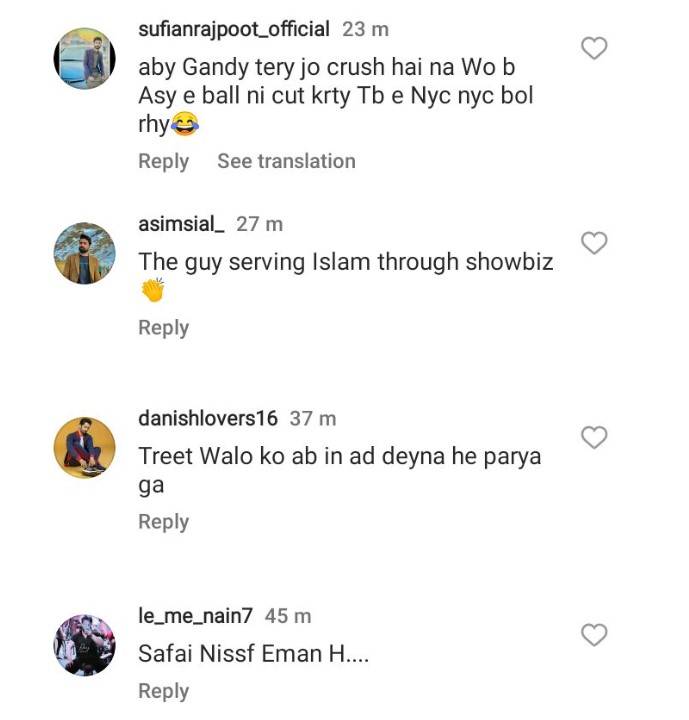Like danishlovers16's comment via heart
This screenshot has height=720, width=689.
click(594, 437)
